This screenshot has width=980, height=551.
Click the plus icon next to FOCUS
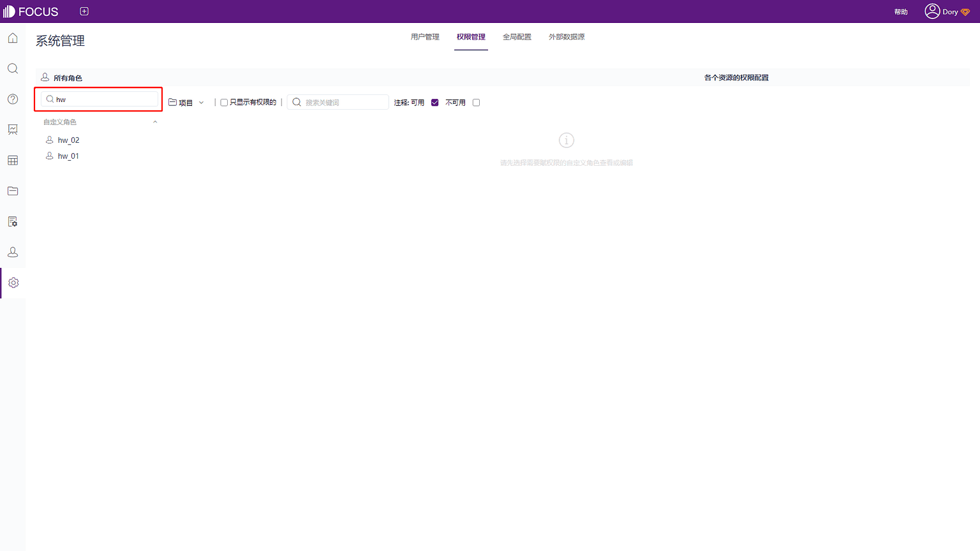(x=84, y=11)
